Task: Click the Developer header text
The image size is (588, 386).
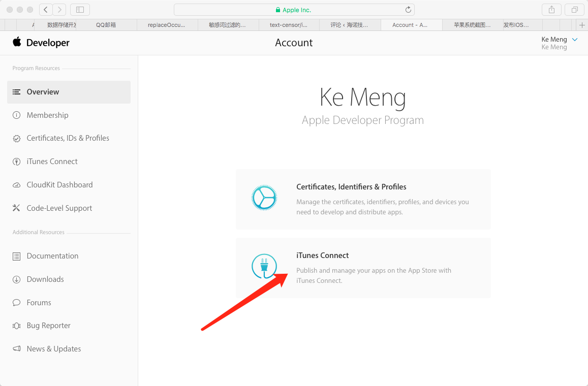Action: (48, 43)
